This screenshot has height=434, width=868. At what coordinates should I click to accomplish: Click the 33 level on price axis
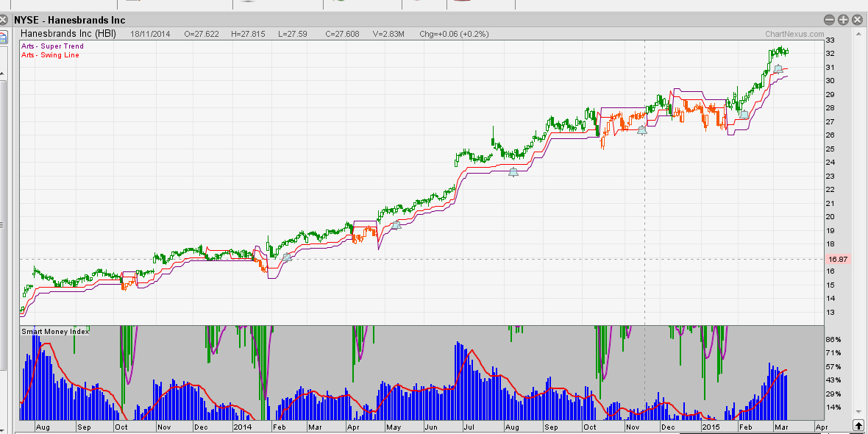coord(830,40)
